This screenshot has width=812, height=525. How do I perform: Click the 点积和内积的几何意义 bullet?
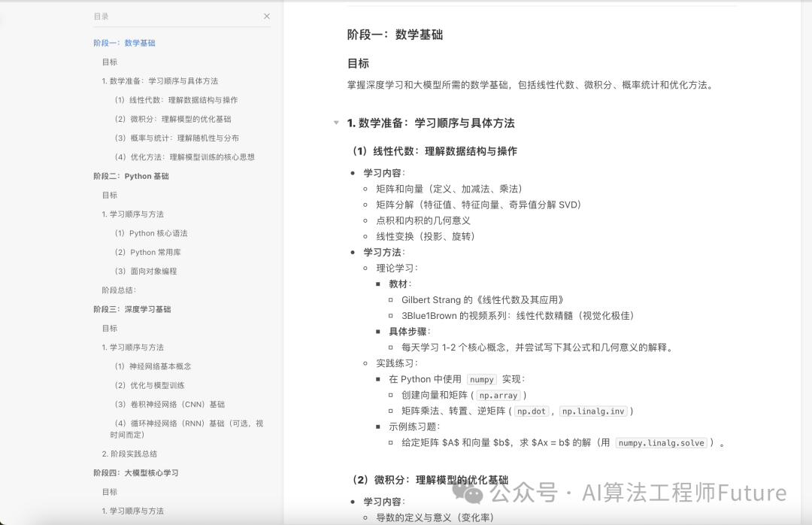423,221
